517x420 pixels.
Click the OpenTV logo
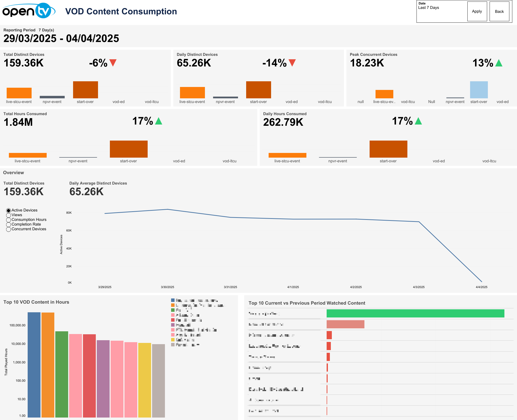[29, 11]
